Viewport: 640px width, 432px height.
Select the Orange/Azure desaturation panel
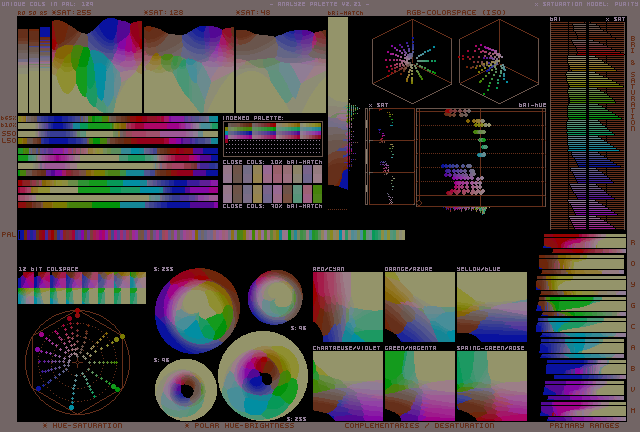pos(419,308)
